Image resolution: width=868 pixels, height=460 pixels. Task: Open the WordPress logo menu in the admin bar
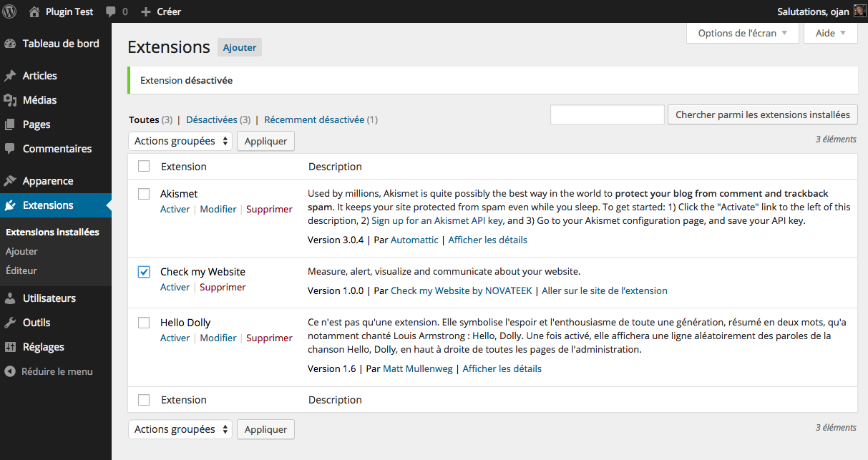point(9,11)
